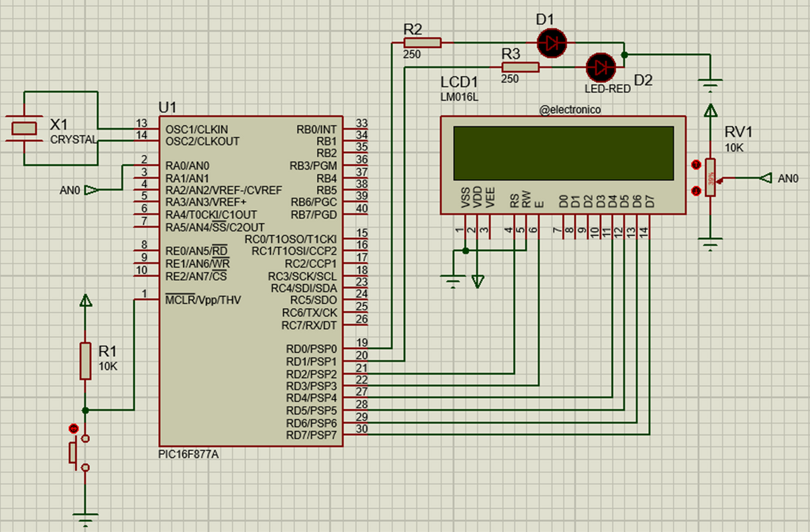The width and height of the screenshot is (810, 532).
Task: Click the RB7/PGD pin label
Action: tap(313, 215)
